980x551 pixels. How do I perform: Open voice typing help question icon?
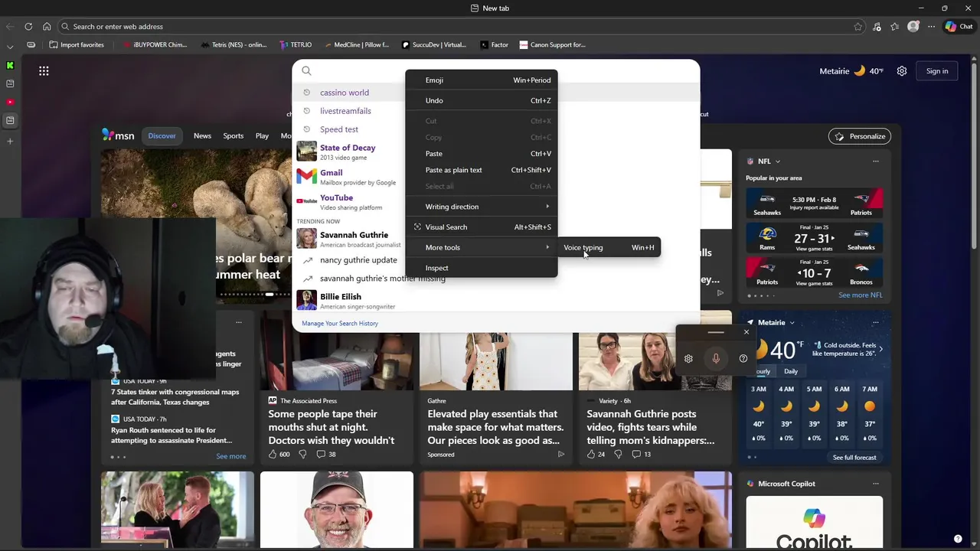pyautogui.click(x=743, y=358)
